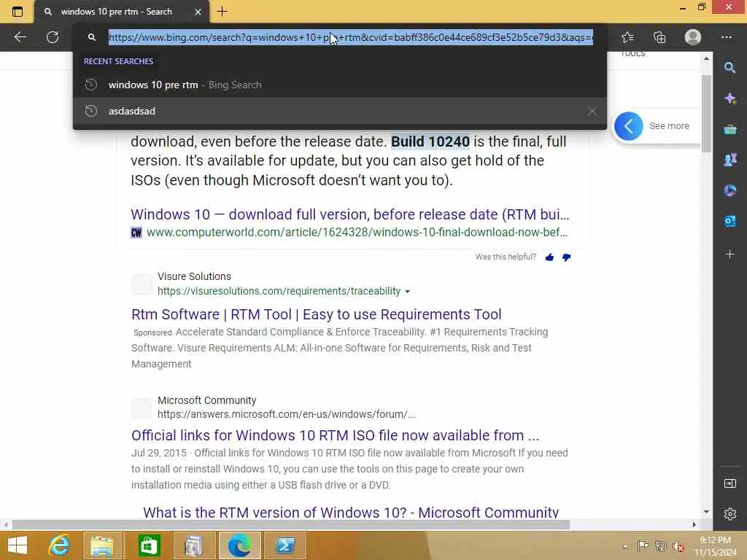Click inside the address bar URL
Viewport: 747px width, 560px height.
point(351,37)
